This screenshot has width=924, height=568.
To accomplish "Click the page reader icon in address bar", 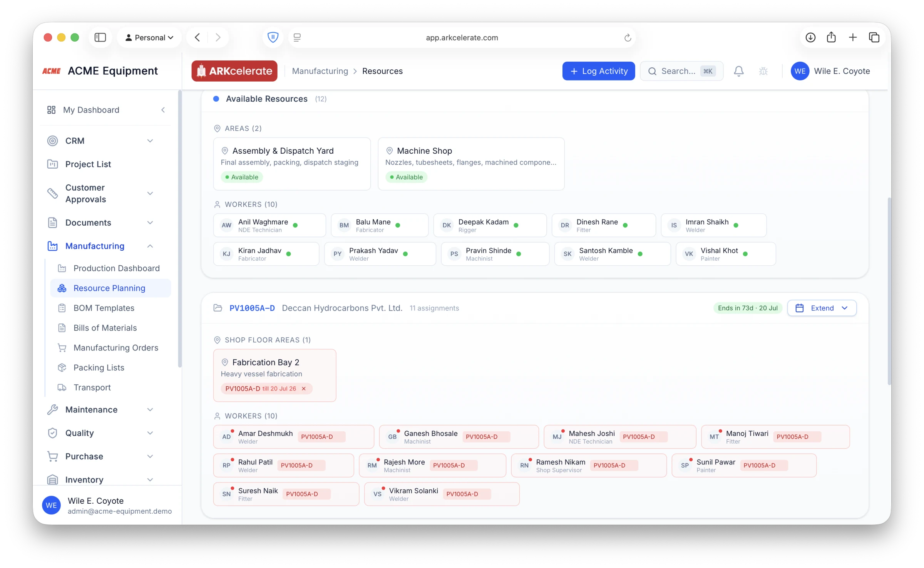I will [297, 37].
